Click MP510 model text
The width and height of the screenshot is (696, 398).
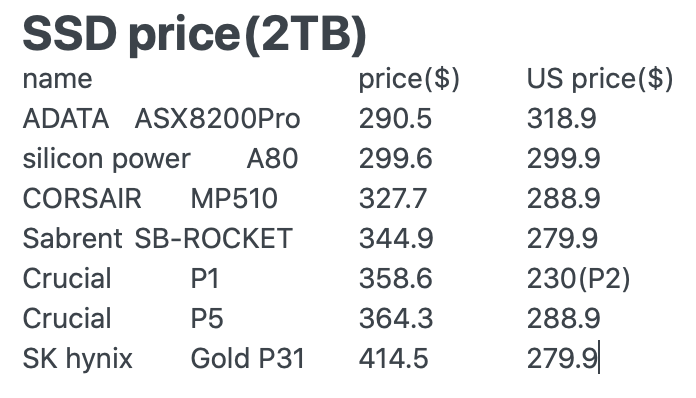[234, 199]
